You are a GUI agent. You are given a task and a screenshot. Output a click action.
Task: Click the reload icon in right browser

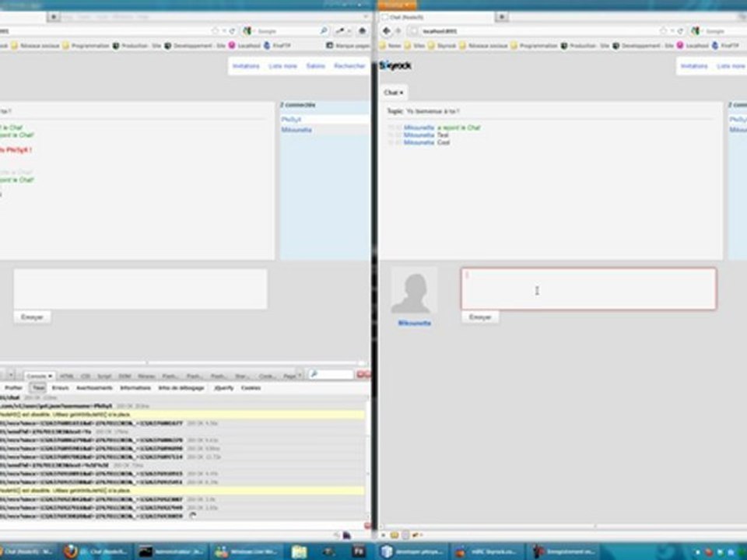pyautogui.click(x=681, y=31)
